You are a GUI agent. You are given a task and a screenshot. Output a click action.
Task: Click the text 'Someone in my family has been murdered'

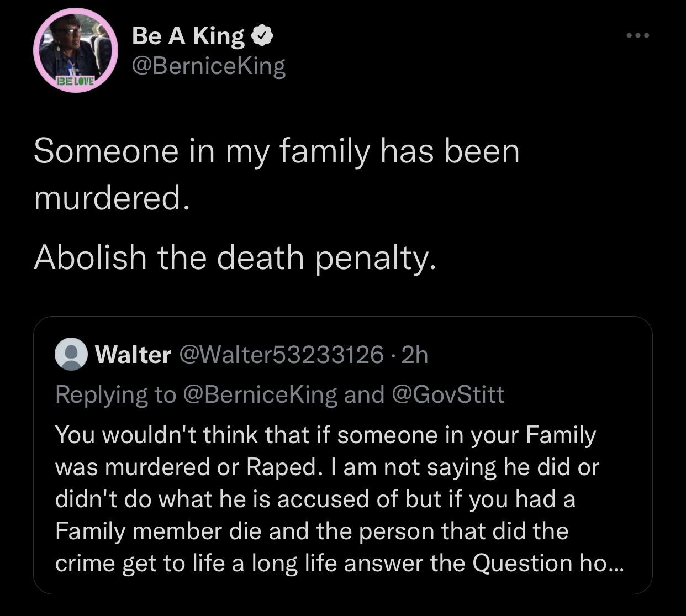pyautogui.click(x=276, y=151)
